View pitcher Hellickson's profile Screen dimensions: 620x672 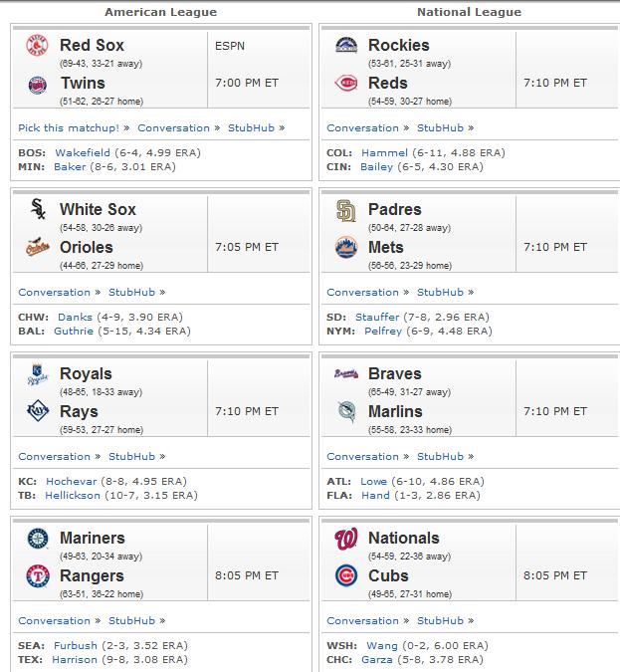point(73,495)
